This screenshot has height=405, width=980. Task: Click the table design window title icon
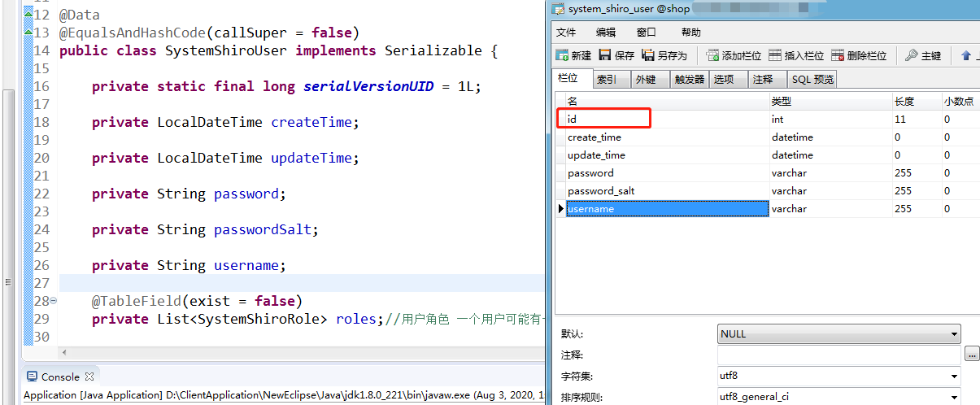pos(559,9)
